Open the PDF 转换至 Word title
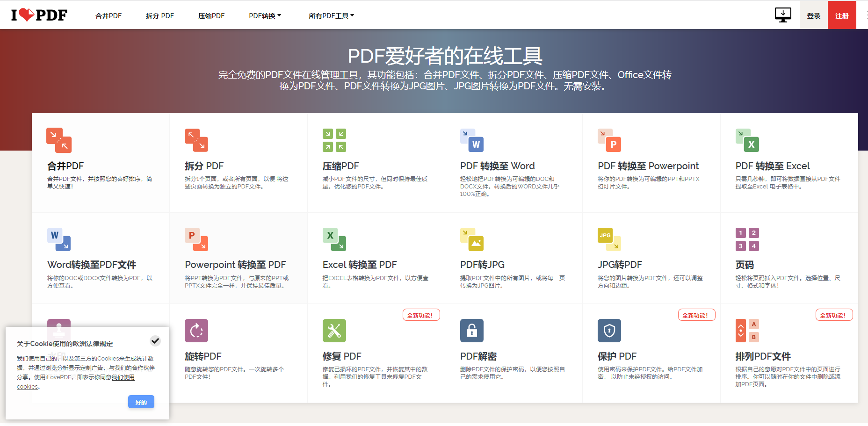The image size is (868, 426). click(498, 166)
